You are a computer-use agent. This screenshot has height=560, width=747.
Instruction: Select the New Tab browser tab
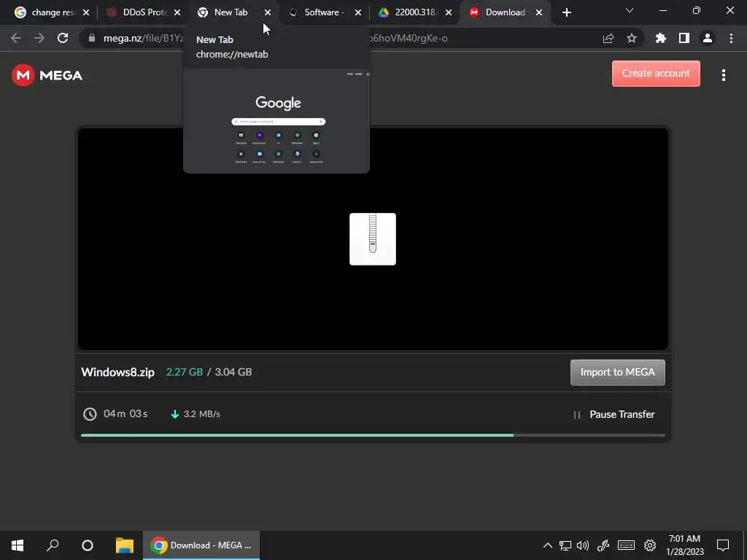click(x=231, y=12)
